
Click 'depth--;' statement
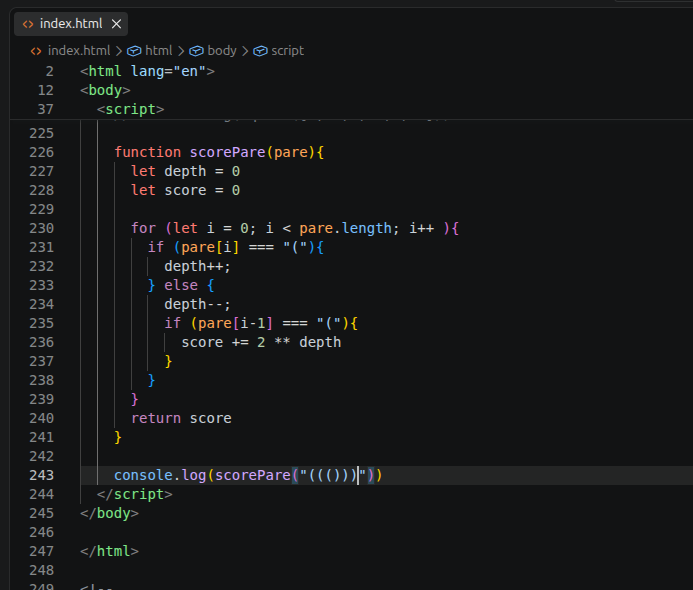(197, 305)
